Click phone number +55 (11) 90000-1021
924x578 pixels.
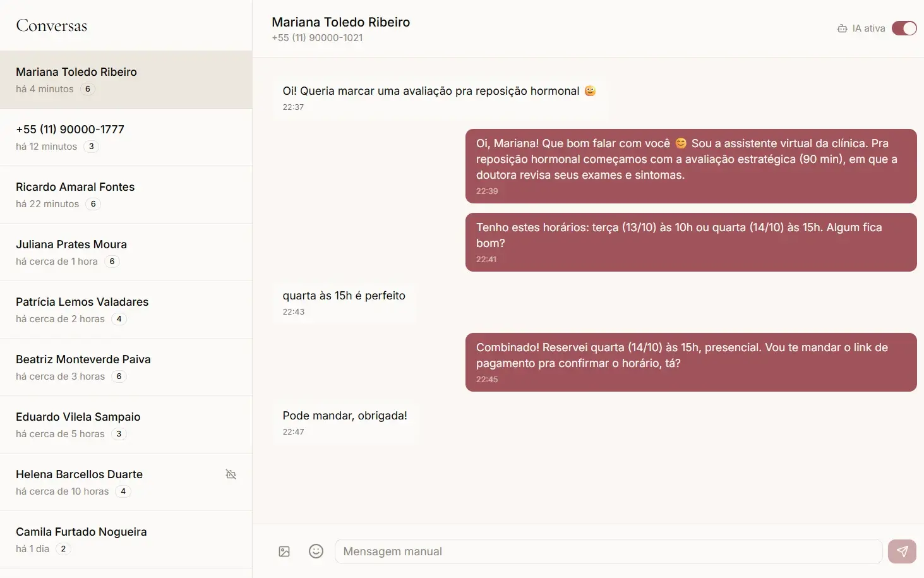coord(317,38)
